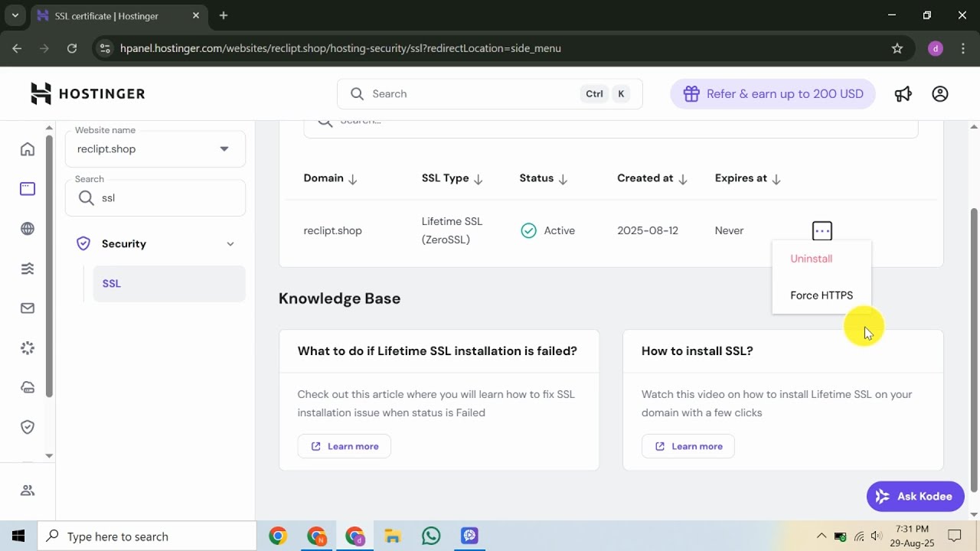Click the Refer & earn up to 200 USD button
This screenshot has width=980, height=551.
(x=773, y=94)
